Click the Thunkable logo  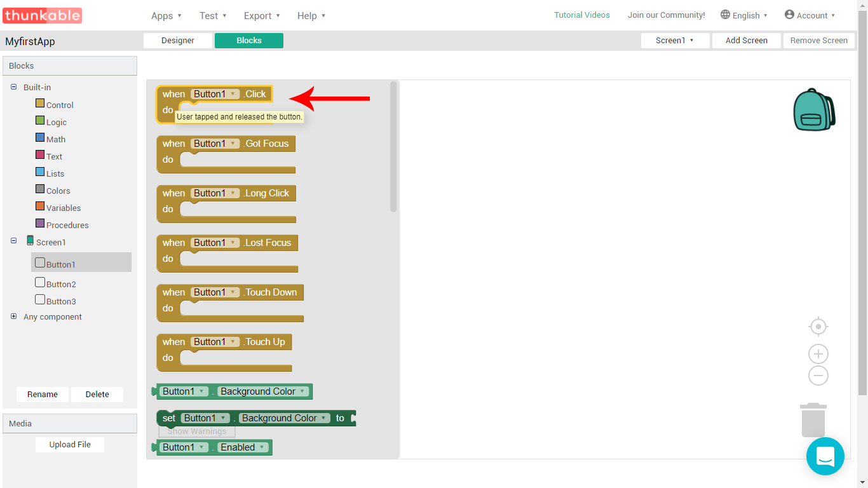click(43, 15)
